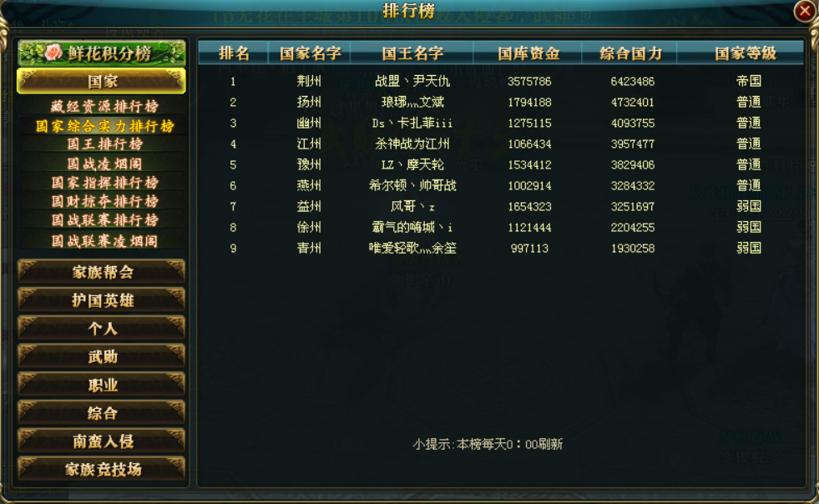Select 国王排行榜 sub-ranking
The width and height of the screenshot is (819, 504).
(x=104, y=144)
